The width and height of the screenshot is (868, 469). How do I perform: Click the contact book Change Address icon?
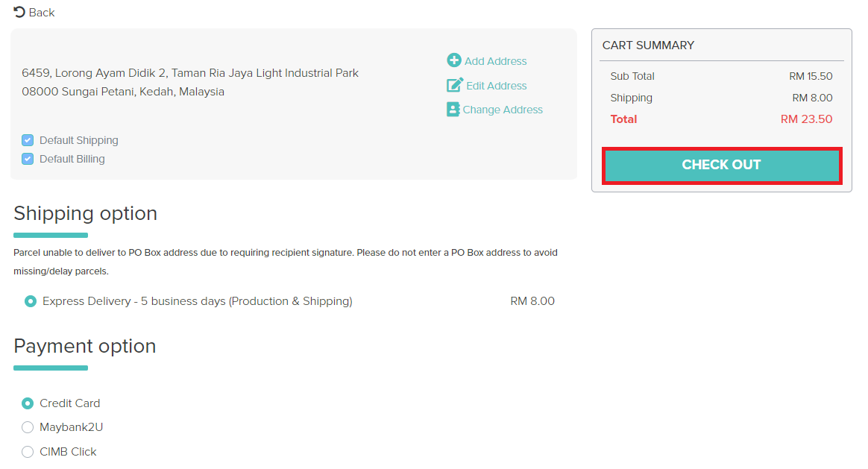[453, 110]
